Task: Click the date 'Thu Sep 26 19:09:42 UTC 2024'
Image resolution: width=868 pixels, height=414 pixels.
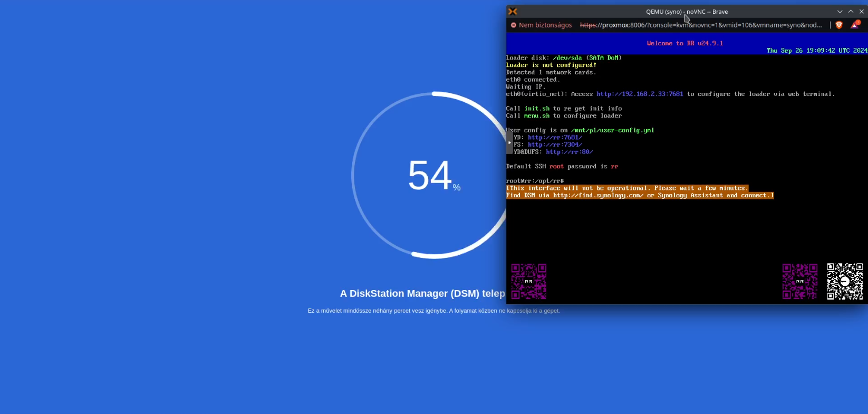Action: (x=817, y=51)
